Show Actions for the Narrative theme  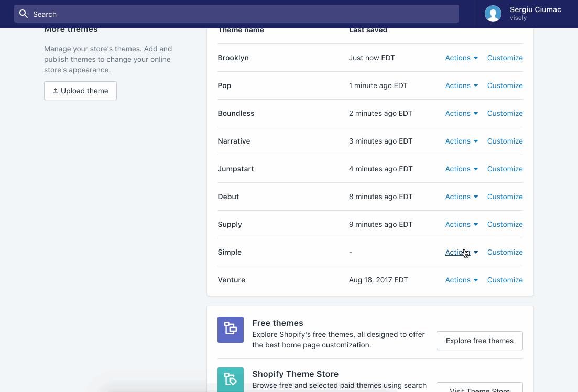461,141
